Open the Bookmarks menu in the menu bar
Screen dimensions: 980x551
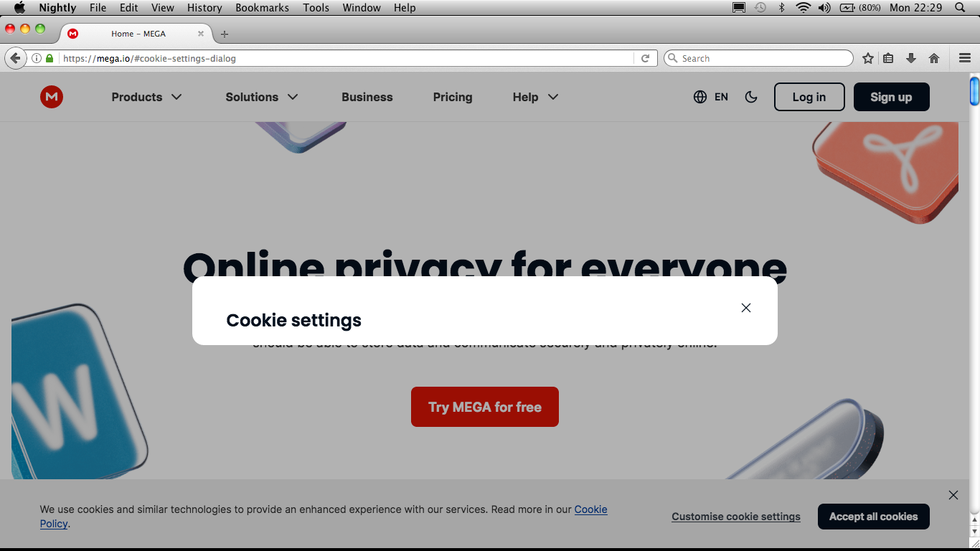pos(262,8)
